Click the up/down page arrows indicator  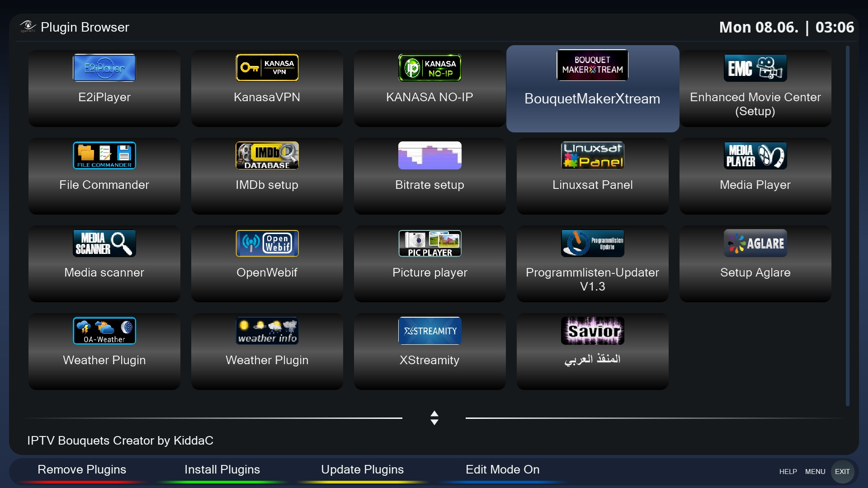[x=434, y=418]
